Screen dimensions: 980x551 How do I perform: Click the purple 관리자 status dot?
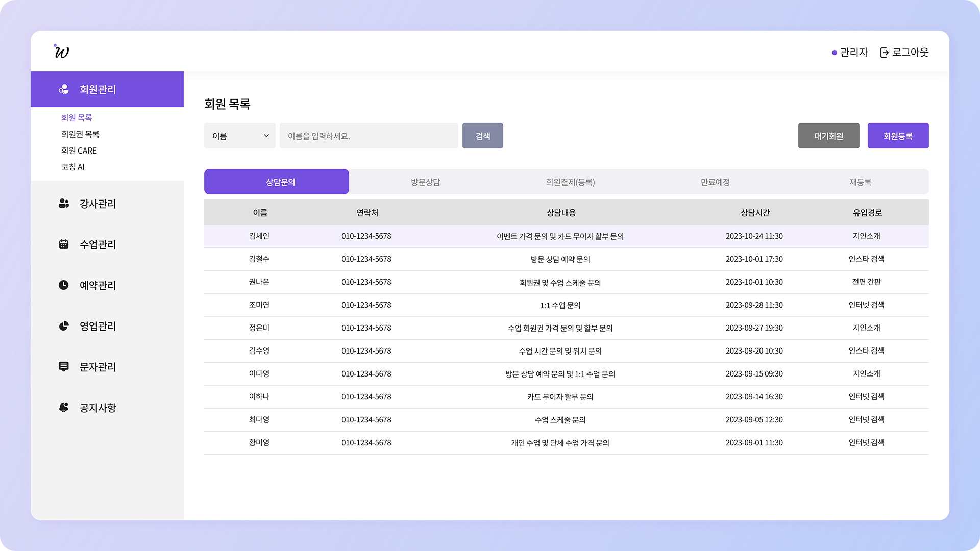tap(834, 53)
